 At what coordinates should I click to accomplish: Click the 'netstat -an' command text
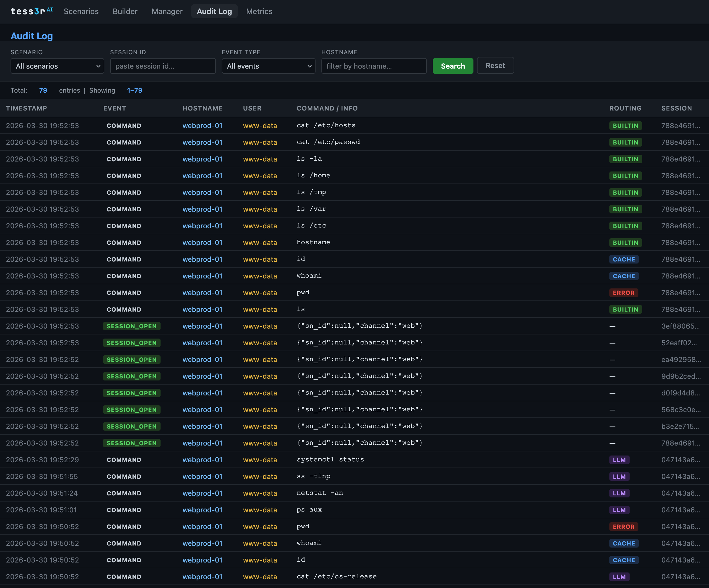click(320, 493)
